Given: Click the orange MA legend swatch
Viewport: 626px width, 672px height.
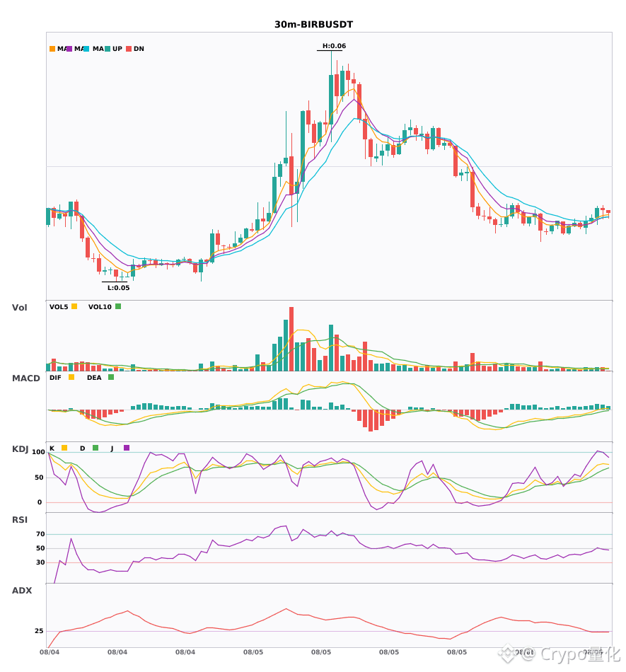Looking at the screenshot, I should (52, 49).
